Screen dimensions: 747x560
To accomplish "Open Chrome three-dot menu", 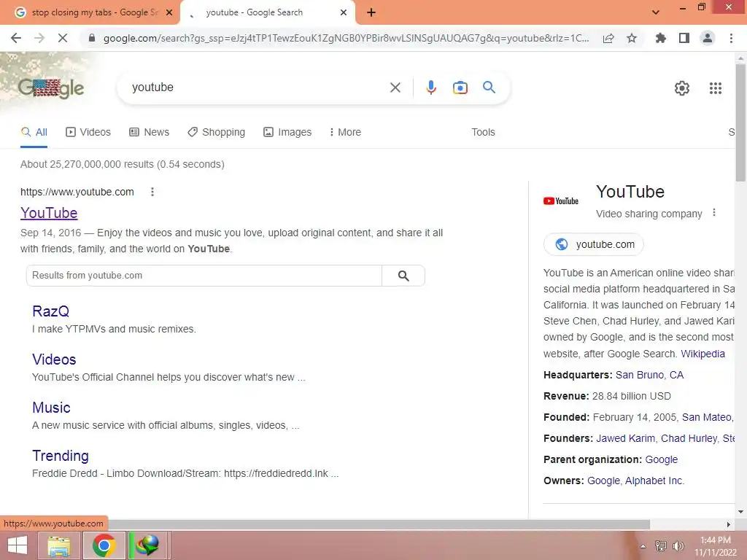I will coord(731,38).
